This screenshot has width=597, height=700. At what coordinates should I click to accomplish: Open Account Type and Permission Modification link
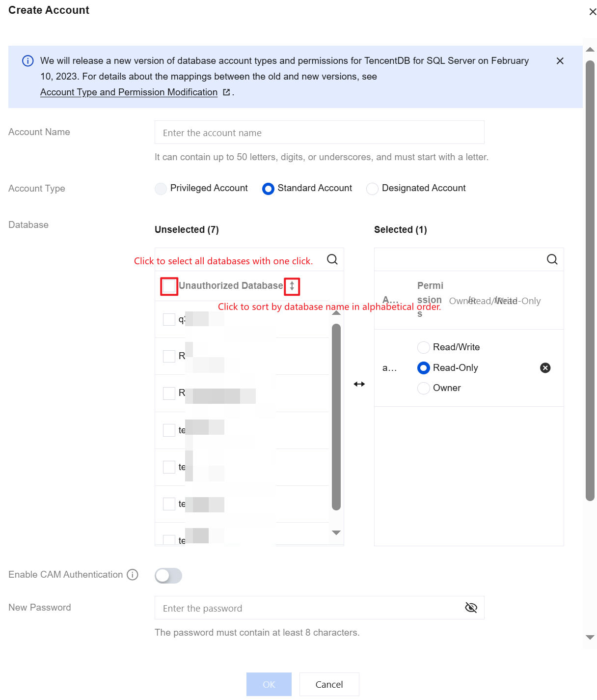point(129,92)
